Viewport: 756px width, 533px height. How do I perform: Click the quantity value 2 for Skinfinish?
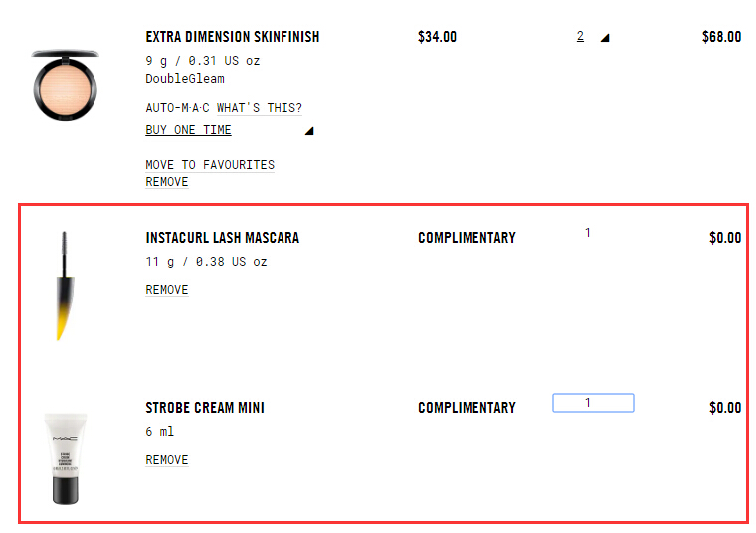point(580,37)
